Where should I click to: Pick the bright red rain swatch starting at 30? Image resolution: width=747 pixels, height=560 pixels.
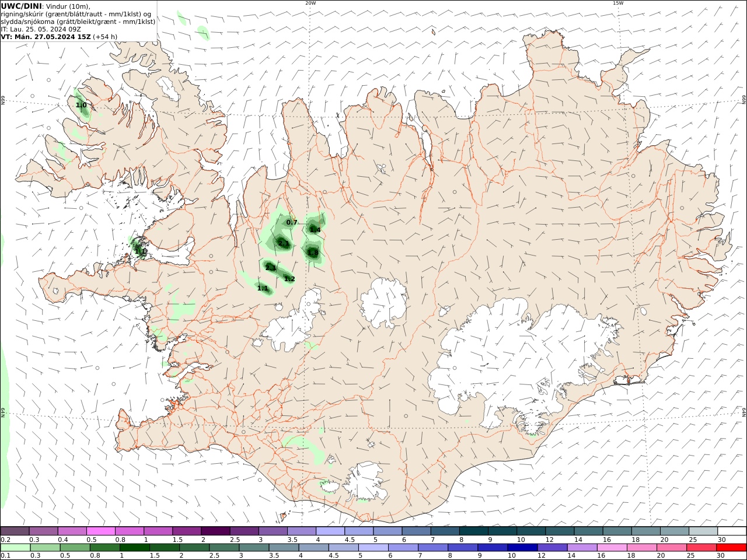click(x=732, y=548)
